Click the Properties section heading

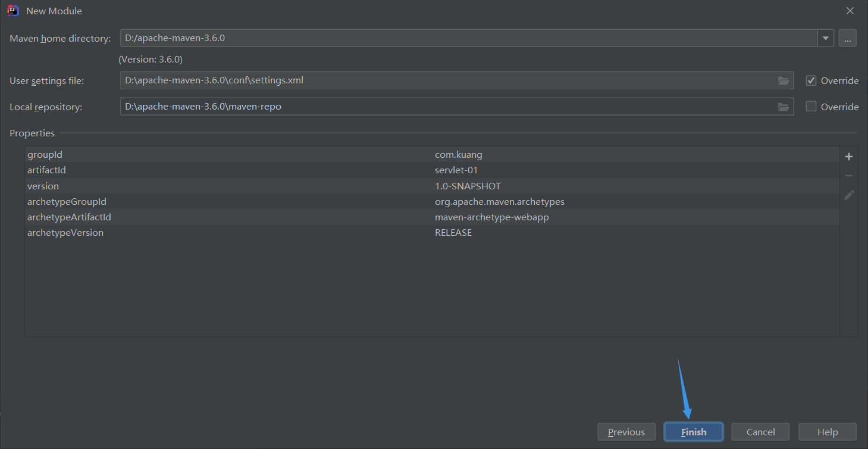pyautogui.click(x=32, y=133)
